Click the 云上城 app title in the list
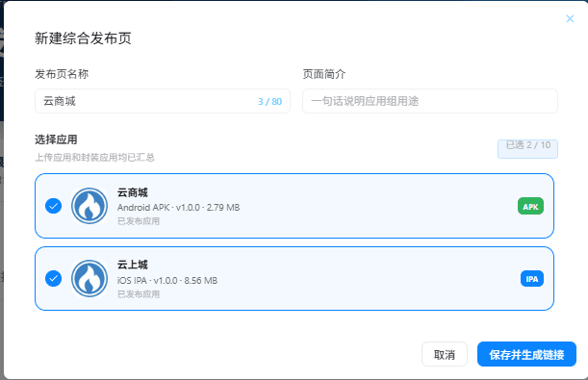This screenshot has height=380, width=588. click(x=133, y=265)
